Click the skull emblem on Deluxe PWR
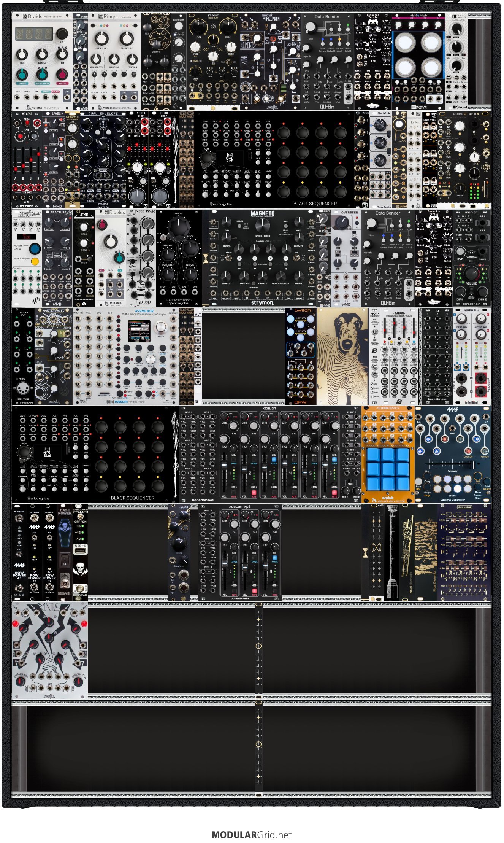This screenshot has width=504, height=843. (x=80, y=569)
